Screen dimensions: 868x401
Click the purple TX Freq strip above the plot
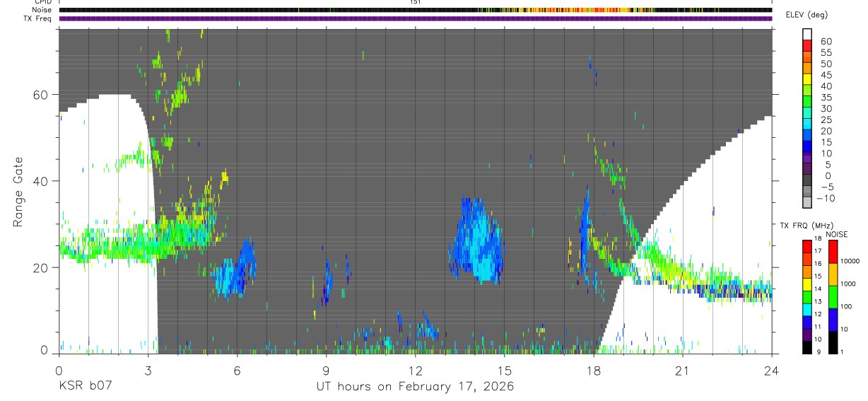tap(415, 18)
